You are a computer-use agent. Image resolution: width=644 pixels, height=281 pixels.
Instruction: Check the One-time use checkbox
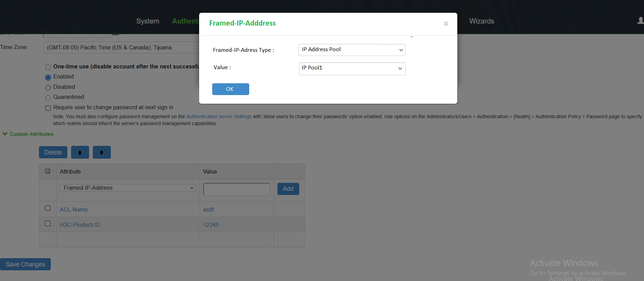click(x=48, y=67)
